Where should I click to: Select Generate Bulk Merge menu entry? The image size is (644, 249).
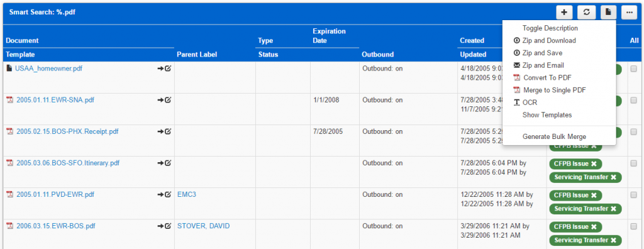pyautogui.click(x=554, y=136)
